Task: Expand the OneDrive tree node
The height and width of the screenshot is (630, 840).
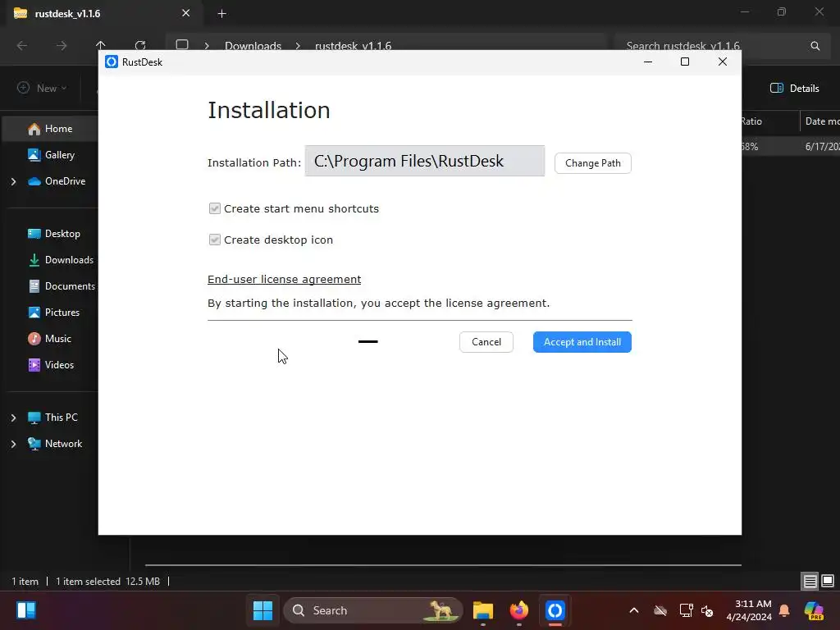Action: point(13,181)
